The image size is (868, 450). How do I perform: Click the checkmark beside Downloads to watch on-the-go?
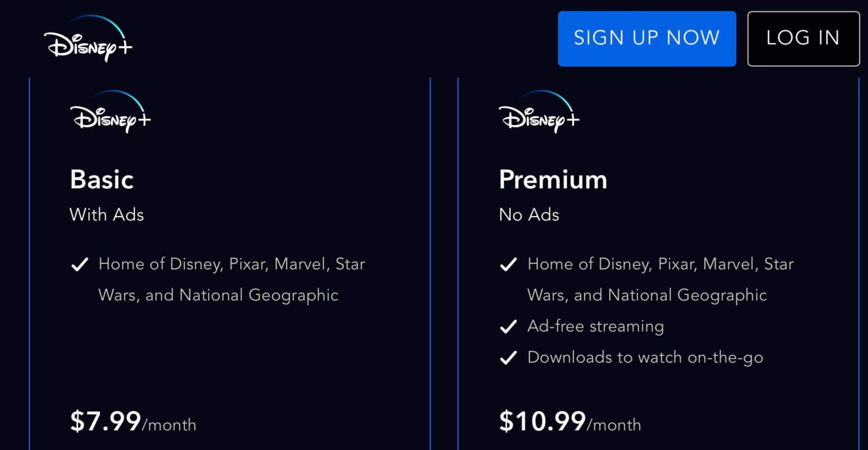click(509, 357)
